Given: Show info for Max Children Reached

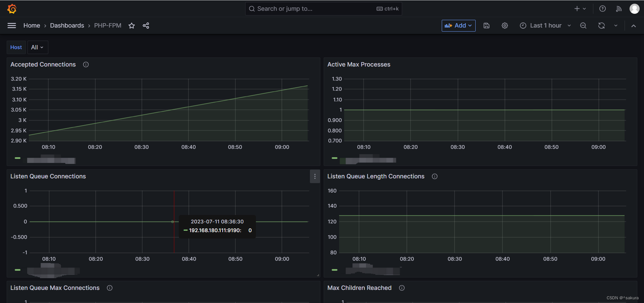Looking at the screenshot, I should 402,288.
